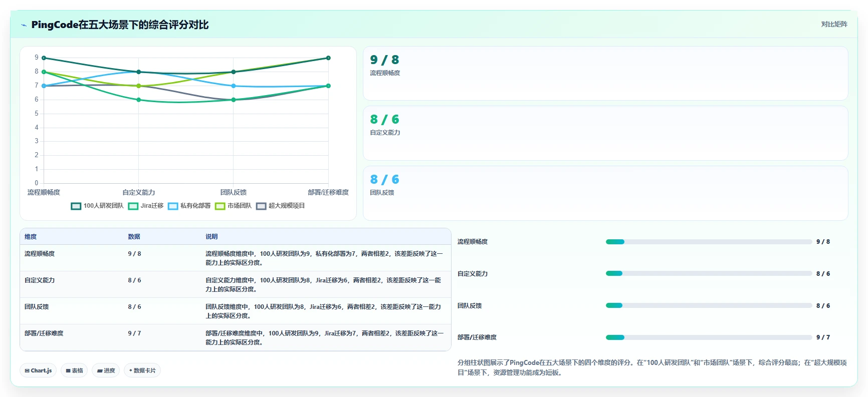Click the 团队反馈 x-axis label on the chart
Viewport: 868px width, 397px height.
pyautogui.click(x=234, y=192)
